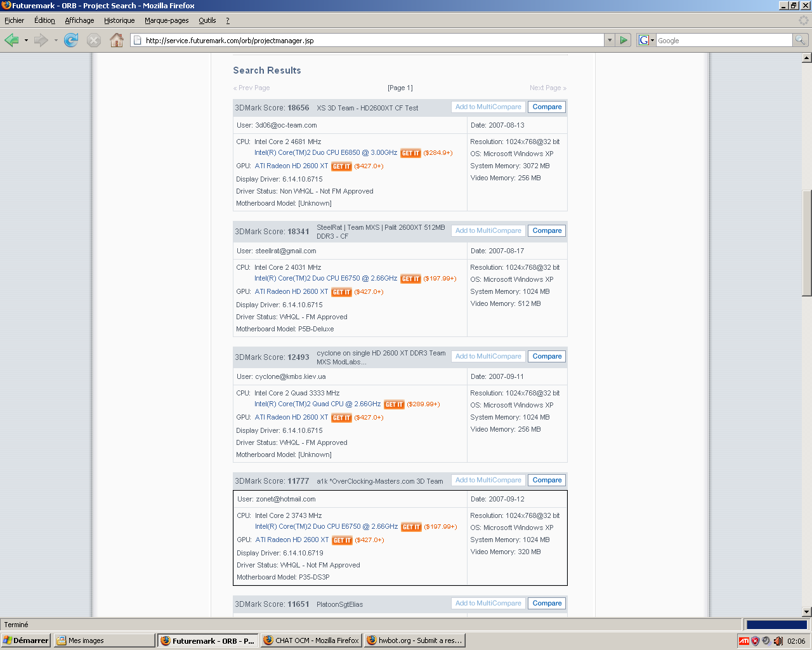Click Compare for score 11777
The width and height of the screenshot is (812, 650).
[547, 481]
